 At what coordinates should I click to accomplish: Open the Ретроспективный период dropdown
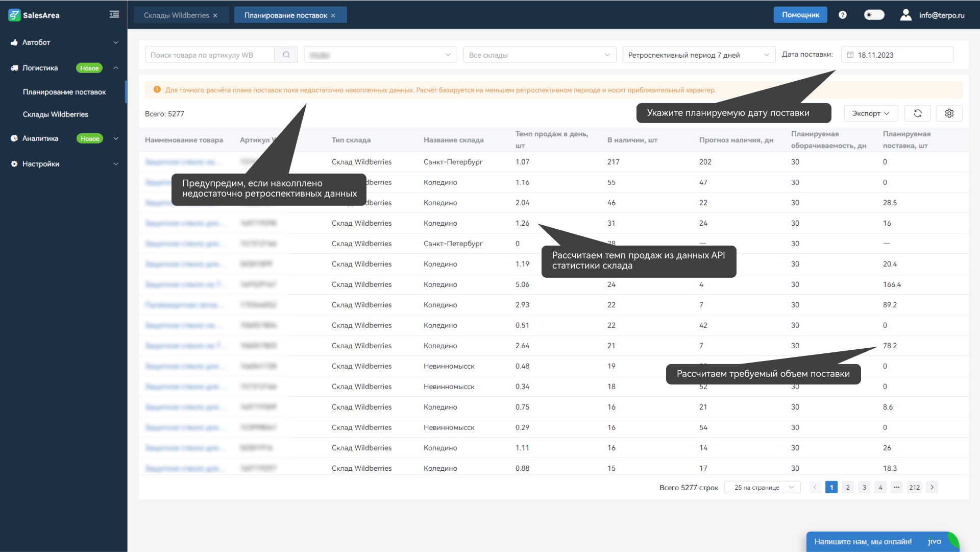(699, 55)
